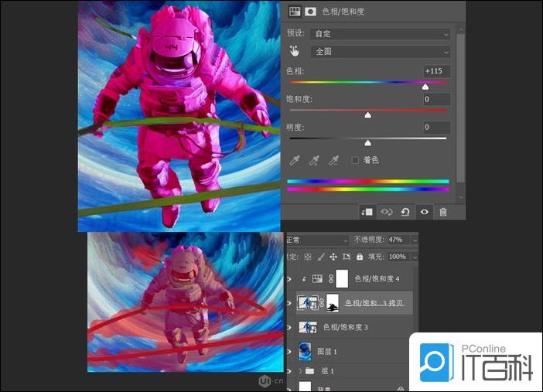The height and width of the screenshot is (392, 543).
Task: Prevent artboard auto-nesting lock icon
Action: 347,257
